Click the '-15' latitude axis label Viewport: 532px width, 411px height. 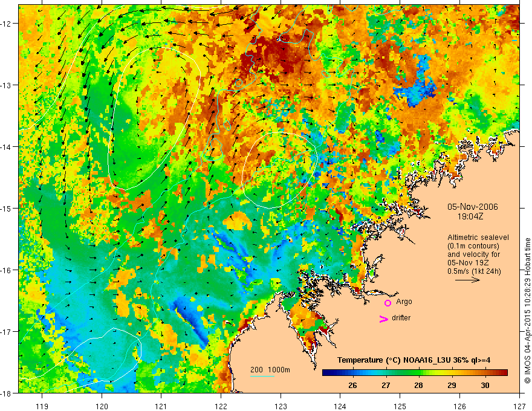[7, 208]
